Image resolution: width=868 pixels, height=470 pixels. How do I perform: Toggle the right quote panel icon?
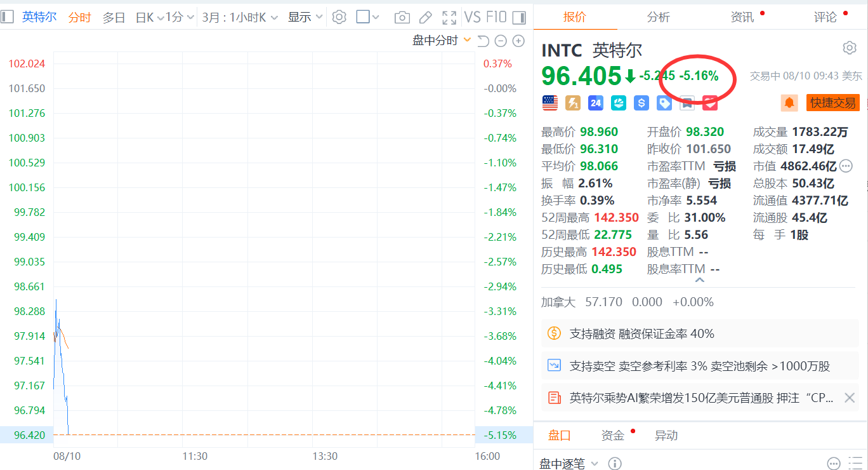519,17
